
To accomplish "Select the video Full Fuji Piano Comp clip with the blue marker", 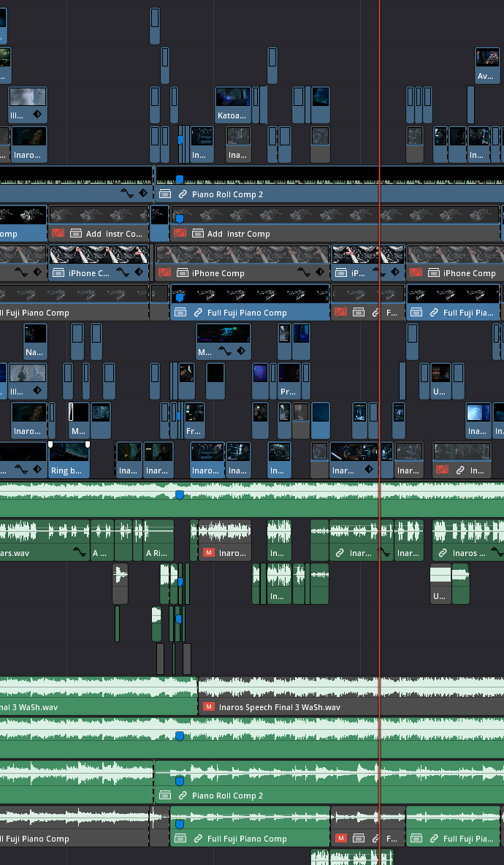I will coord(248,301).
